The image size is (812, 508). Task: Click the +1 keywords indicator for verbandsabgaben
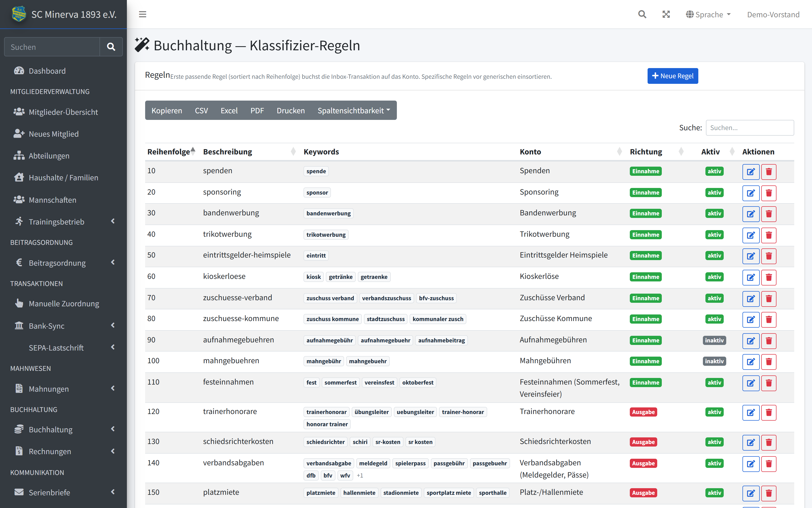[x=360, y=475]
